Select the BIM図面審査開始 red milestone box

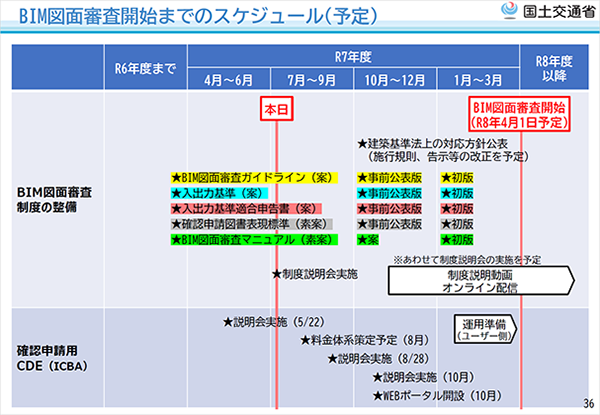[x=519, y=114]
